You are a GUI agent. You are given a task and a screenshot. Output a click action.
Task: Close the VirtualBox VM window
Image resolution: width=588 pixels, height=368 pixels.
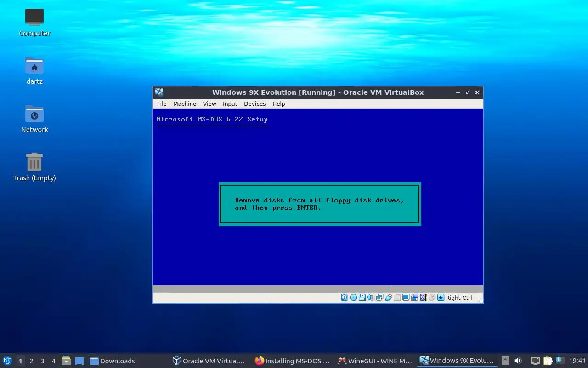pos(477,92)
